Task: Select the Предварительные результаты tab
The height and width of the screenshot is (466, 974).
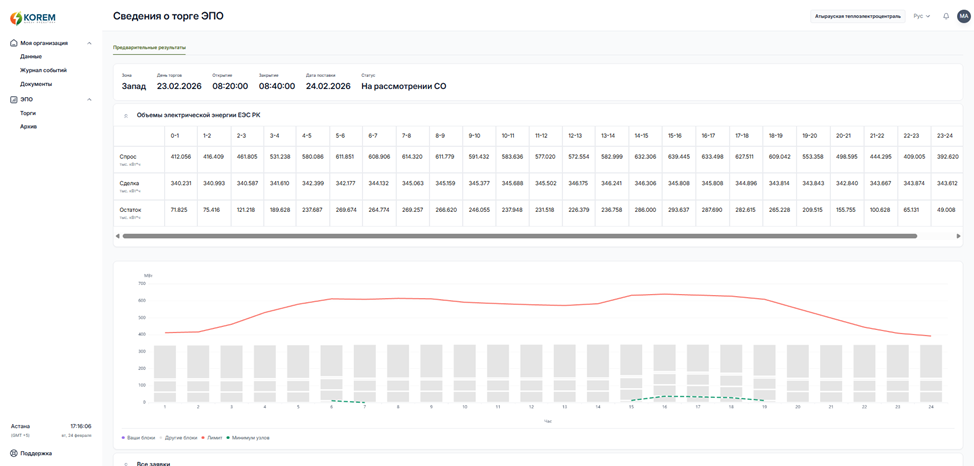Action: point(150,47)
